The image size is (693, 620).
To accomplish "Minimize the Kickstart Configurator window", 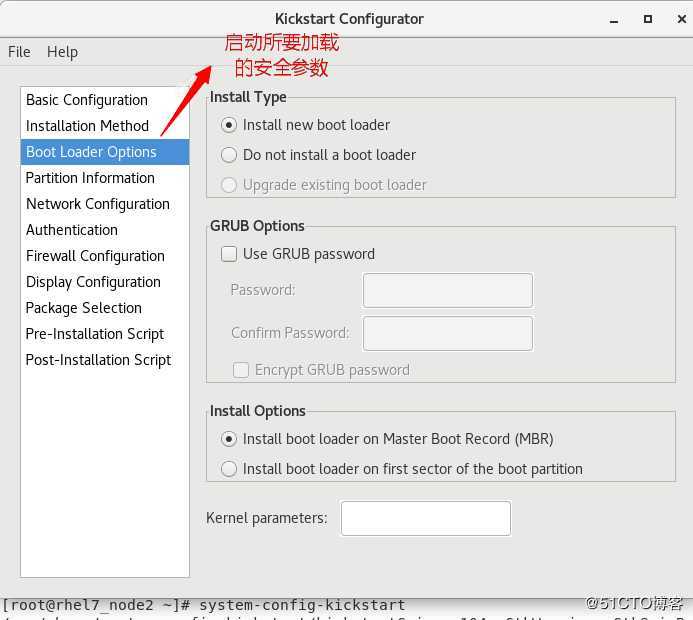I will 614,20.
